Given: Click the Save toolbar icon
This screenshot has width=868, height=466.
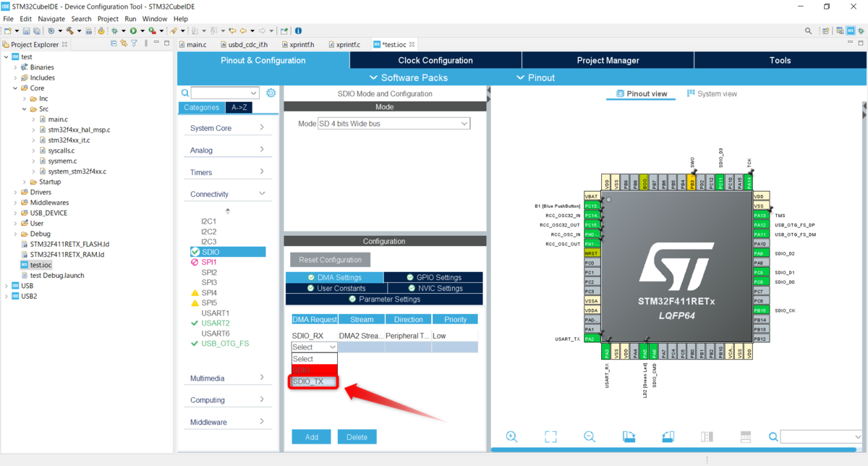Looking at the screenshot, I should 26,31.
